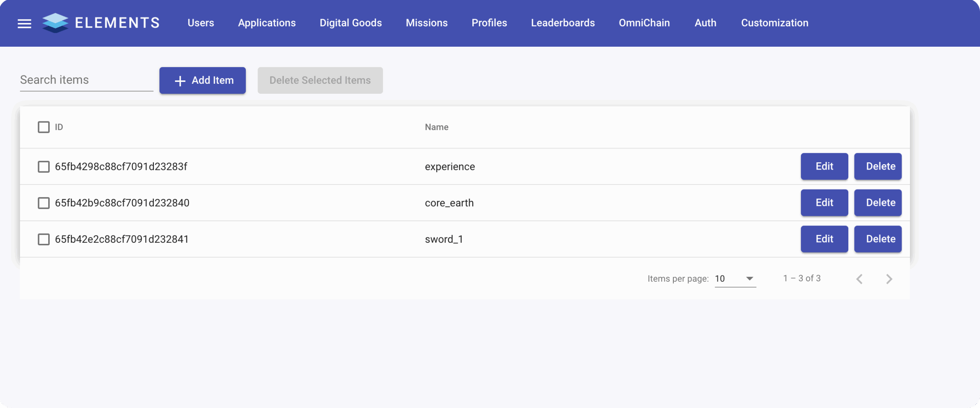Open the Customization menu
980x408 pixels.
[x=774, y=23]
